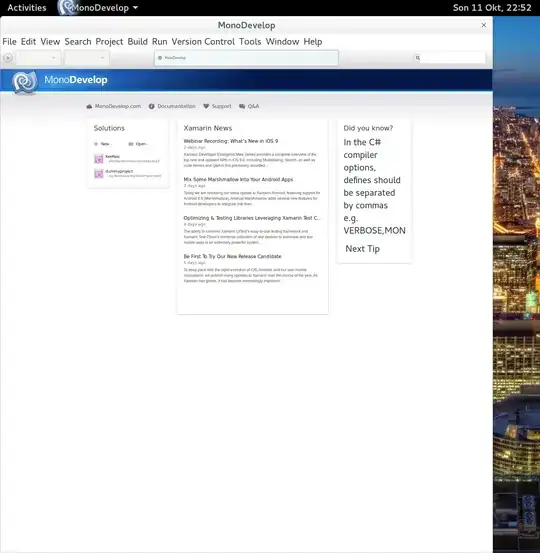Open news 'Optimizing & Testing Libraries' article

252,218
